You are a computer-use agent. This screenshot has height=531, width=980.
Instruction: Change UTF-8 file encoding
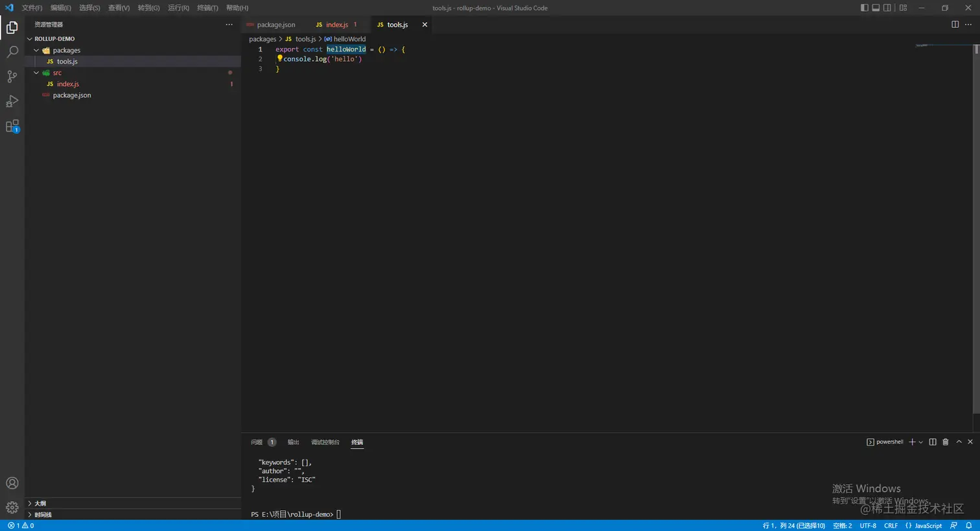coord(868,526)
